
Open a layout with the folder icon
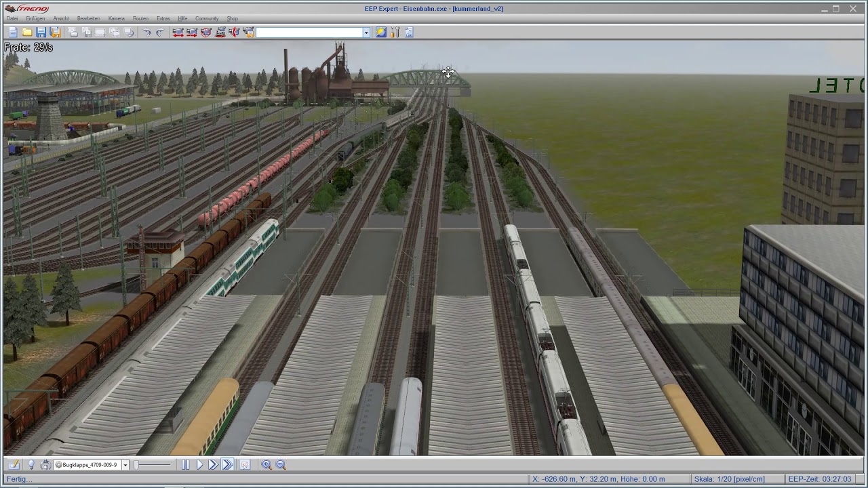click(27, 33)
